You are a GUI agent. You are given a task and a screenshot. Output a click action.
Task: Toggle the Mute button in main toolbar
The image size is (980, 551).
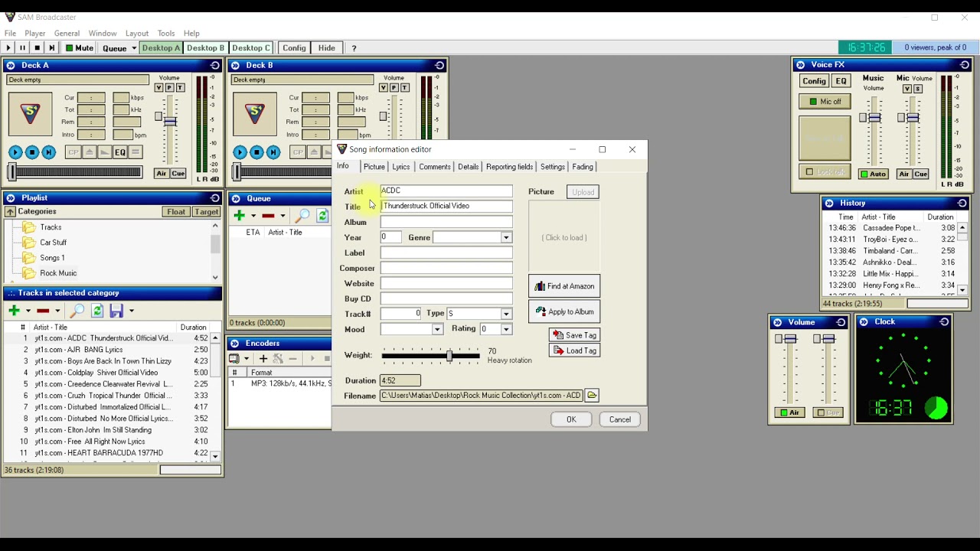click(x=80, y=48)
